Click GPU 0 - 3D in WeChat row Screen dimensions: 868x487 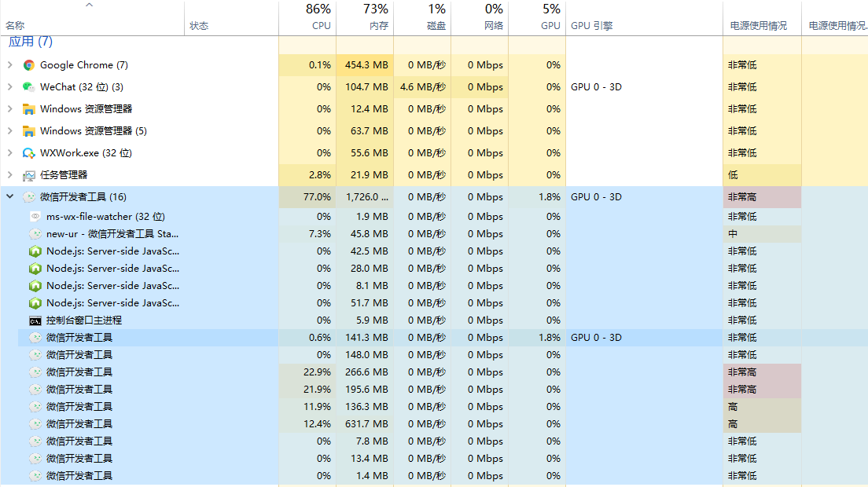[596, 86]
